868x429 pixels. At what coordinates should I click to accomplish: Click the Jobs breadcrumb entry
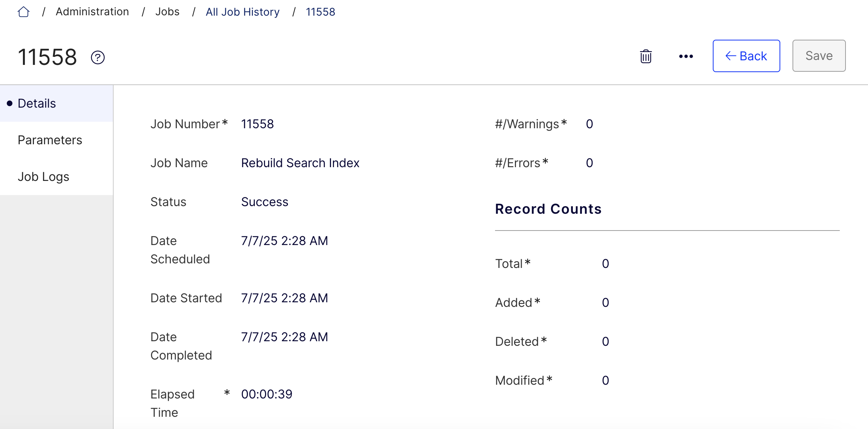click(167, 11)
